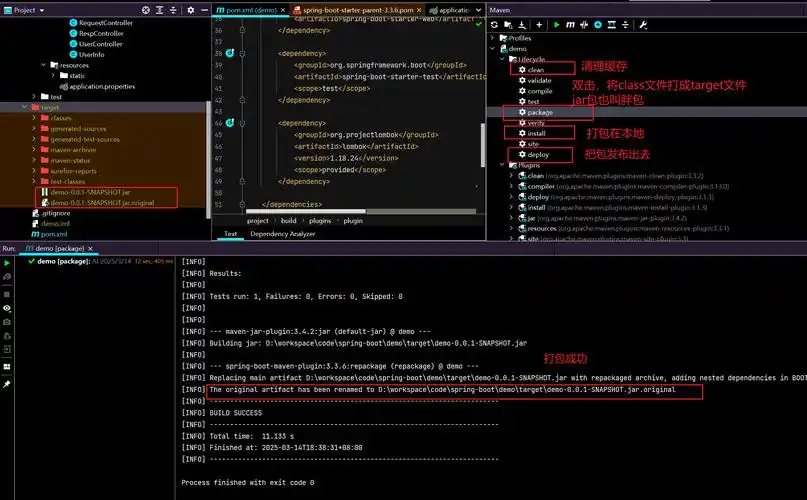Expand compiler plugin in Maven Plugins
This screenshot has width=807, height=500.
(511, 186)
